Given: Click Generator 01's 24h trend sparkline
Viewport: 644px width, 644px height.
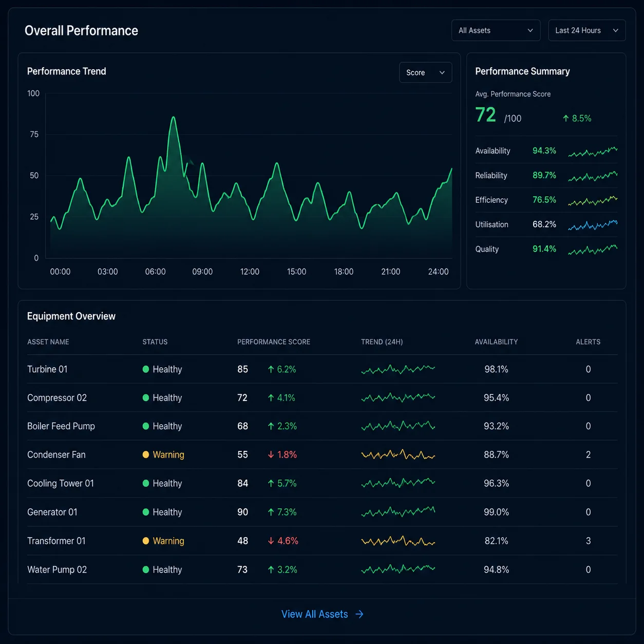Looking at the screenshot, I should (x=398, y=512).
